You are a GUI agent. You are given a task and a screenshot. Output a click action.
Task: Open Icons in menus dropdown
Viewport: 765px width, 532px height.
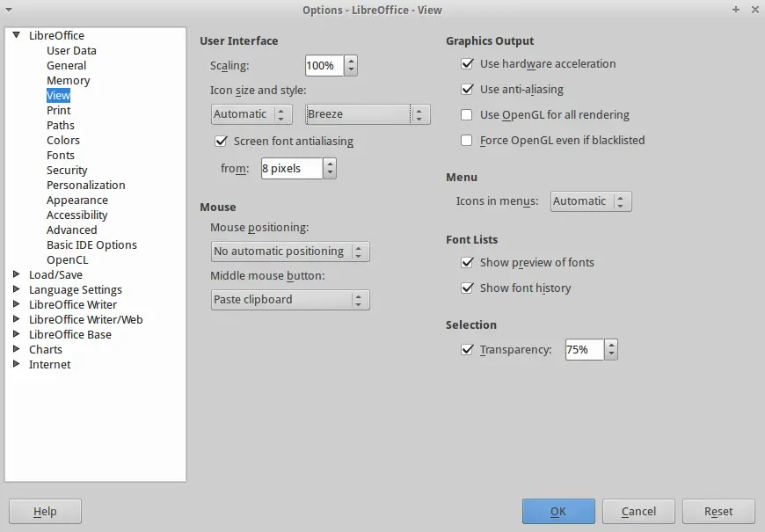(591, 201)
